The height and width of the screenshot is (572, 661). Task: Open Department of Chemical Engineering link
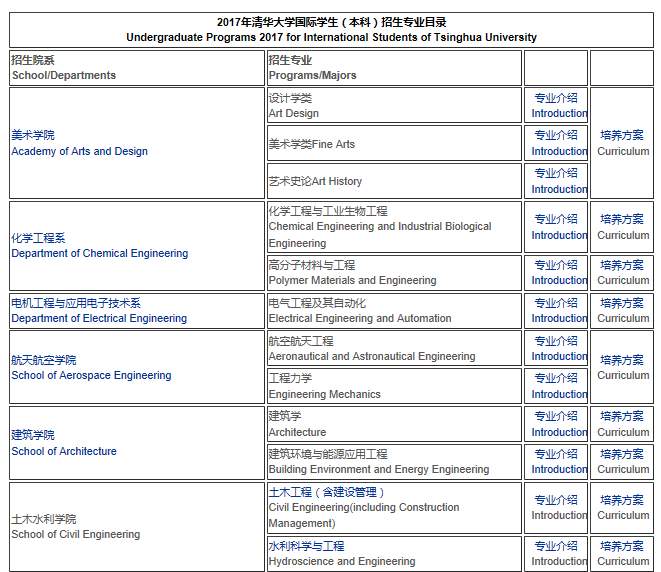100,246
